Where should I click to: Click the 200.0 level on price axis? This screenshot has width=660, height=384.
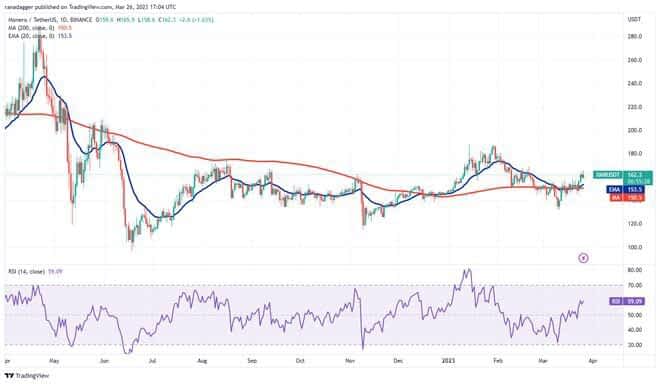[635, 131]
